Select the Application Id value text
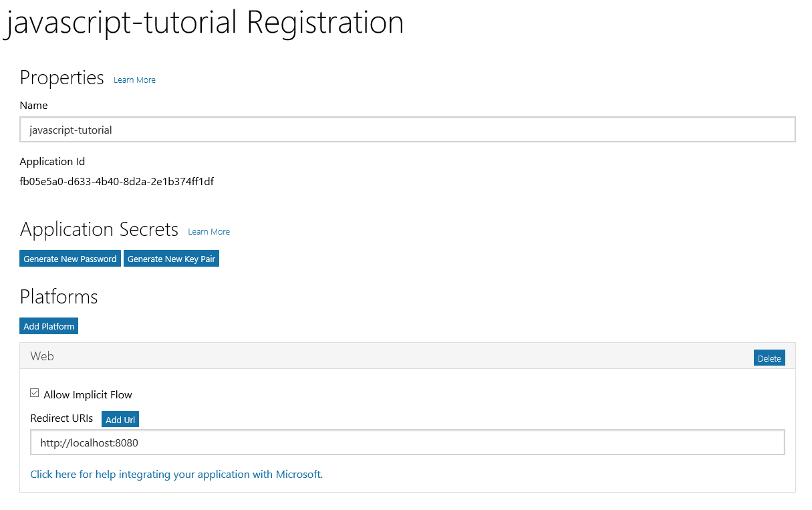The width and height of the screenshot is (812, 510). pyautogui.click(x=117, y=181)
